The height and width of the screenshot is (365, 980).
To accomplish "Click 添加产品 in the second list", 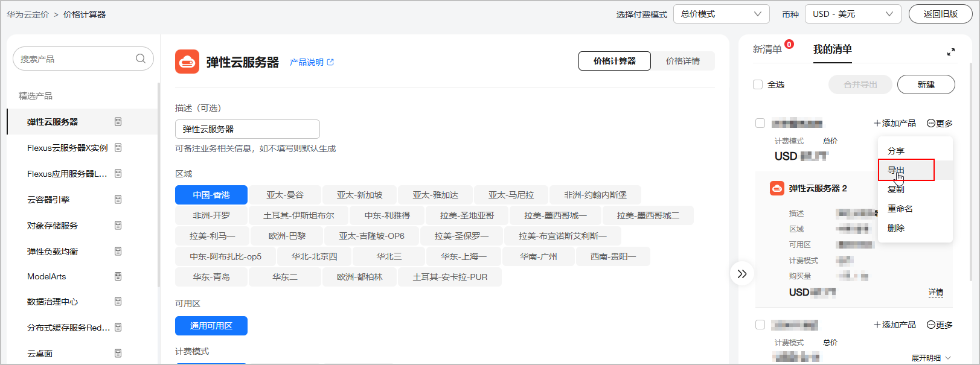I will coord(895,325).
